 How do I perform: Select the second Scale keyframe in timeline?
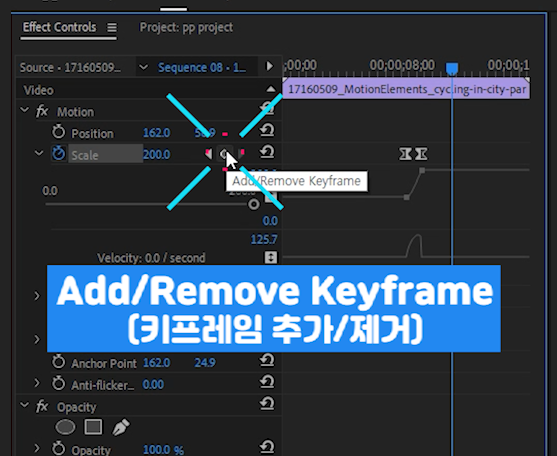[421, 154]
